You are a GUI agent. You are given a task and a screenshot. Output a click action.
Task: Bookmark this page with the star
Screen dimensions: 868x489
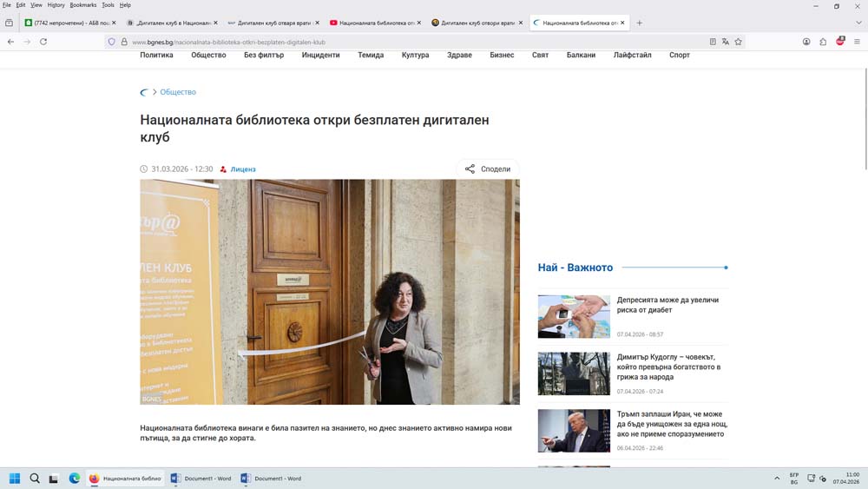[738, 42]
